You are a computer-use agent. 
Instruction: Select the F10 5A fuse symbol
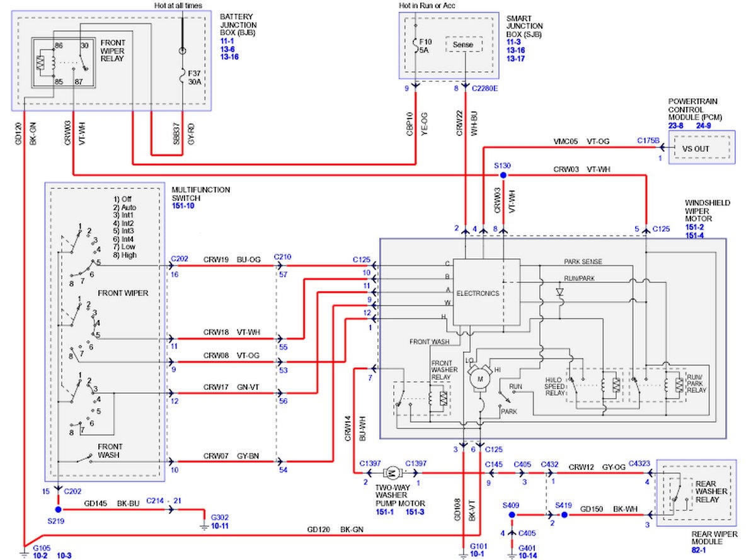(416, 44)
